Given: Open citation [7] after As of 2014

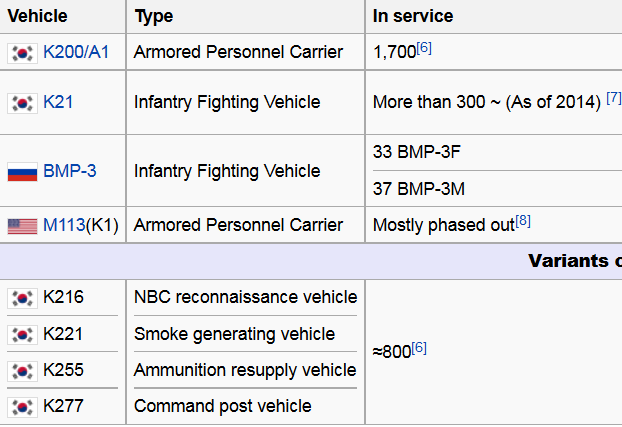Looking at the screenshot, I should click(614, 98).
